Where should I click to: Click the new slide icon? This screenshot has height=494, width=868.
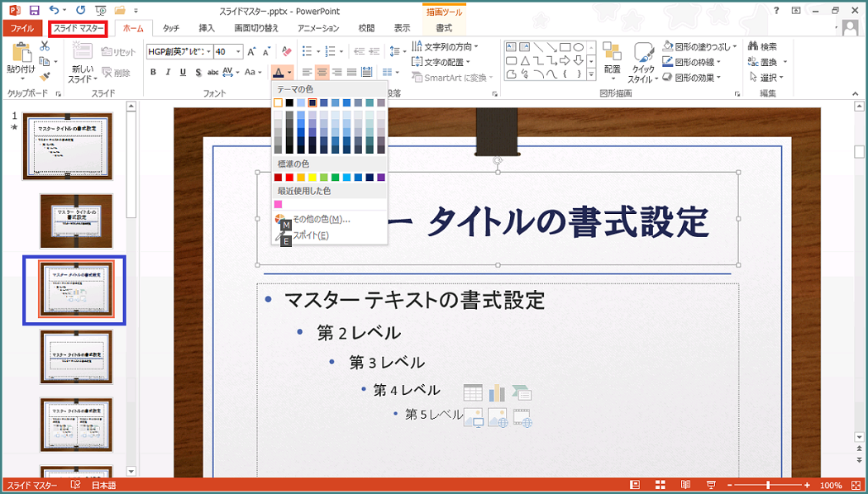click(x=83, y=51)
